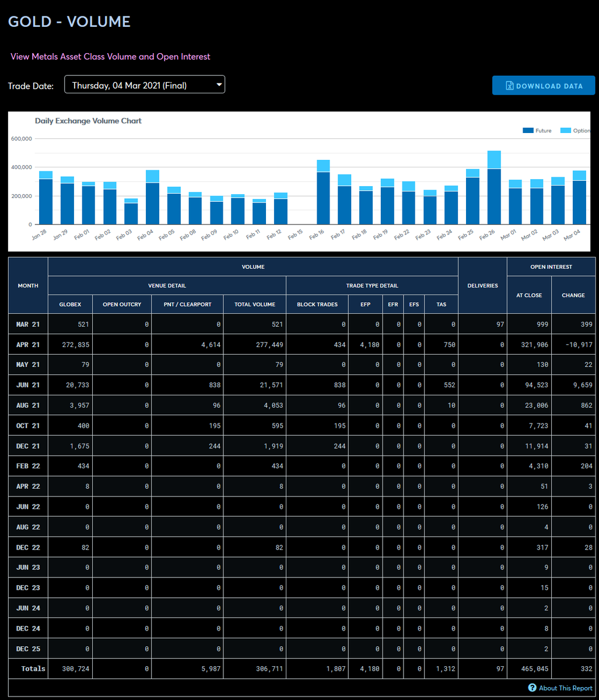Image resolution: width=599 pixels, height=700 pixels.
Task: Click the 3,957 Globex value
Action: (x=80, y=405)
